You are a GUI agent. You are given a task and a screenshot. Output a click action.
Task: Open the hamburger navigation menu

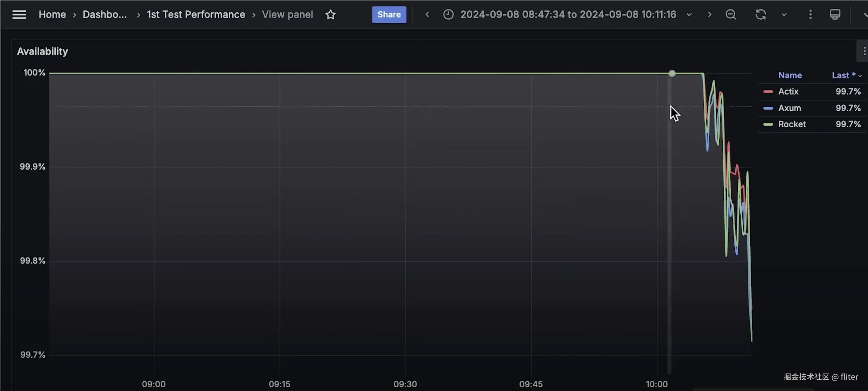point(19,14)
